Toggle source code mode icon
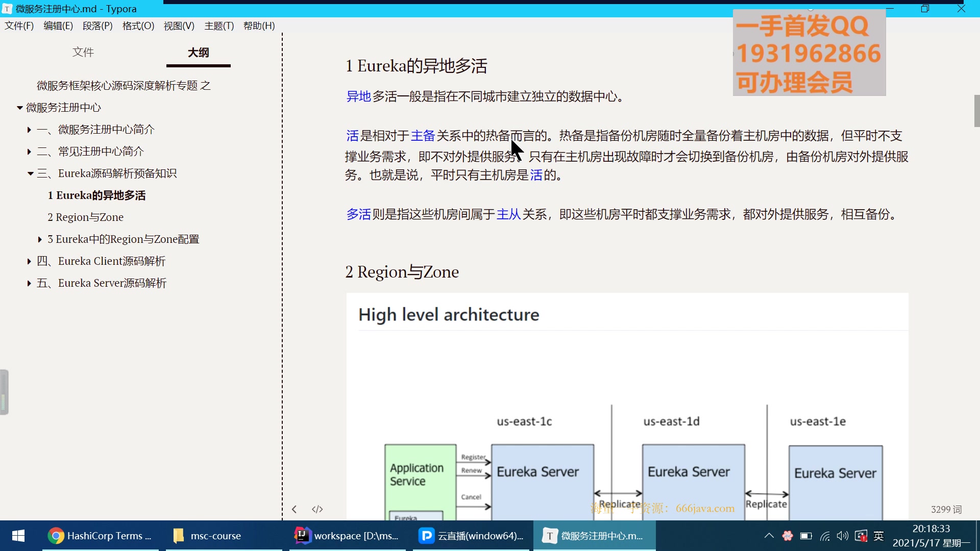The image size is (980, 551). coord(317,509)
